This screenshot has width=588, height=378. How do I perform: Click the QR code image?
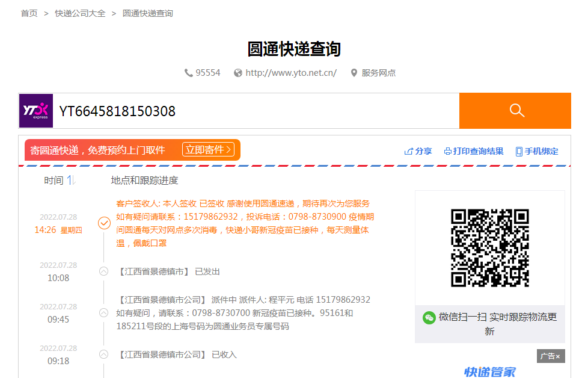point(490,248)
